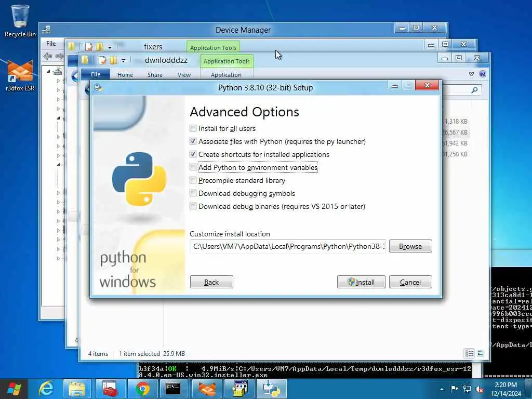Click folder icon in dwnlodddzz title bar
Image resolution: width=532 pixels, height=399 pixels.
click(x=85, y=60)
